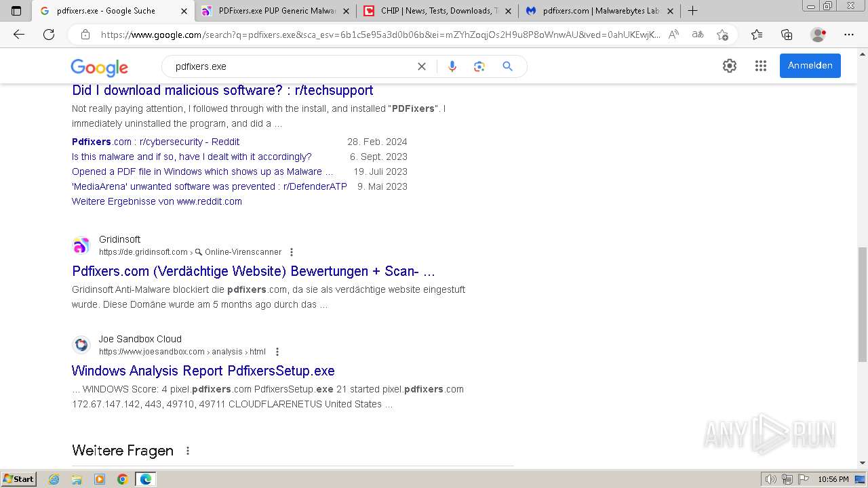The width and height of the screenshot is (868, 488).
Task: Open read aloud icon in address bar
Action: [673, 35]
